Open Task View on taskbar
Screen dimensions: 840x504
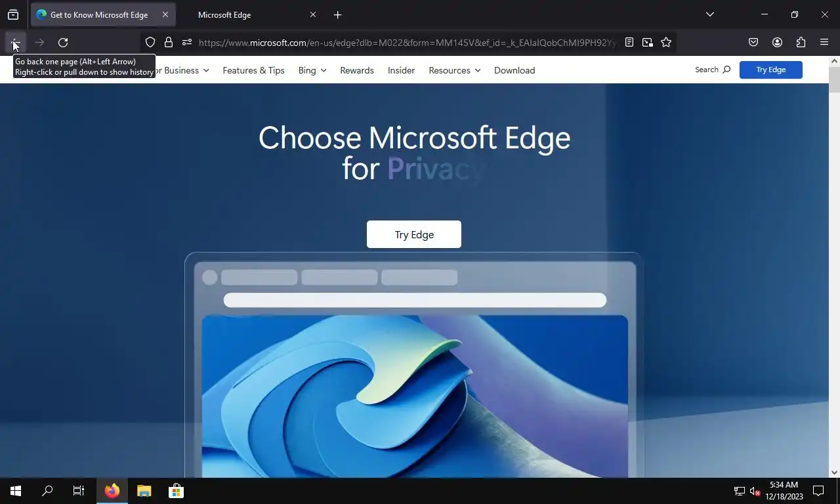point(79,491)
